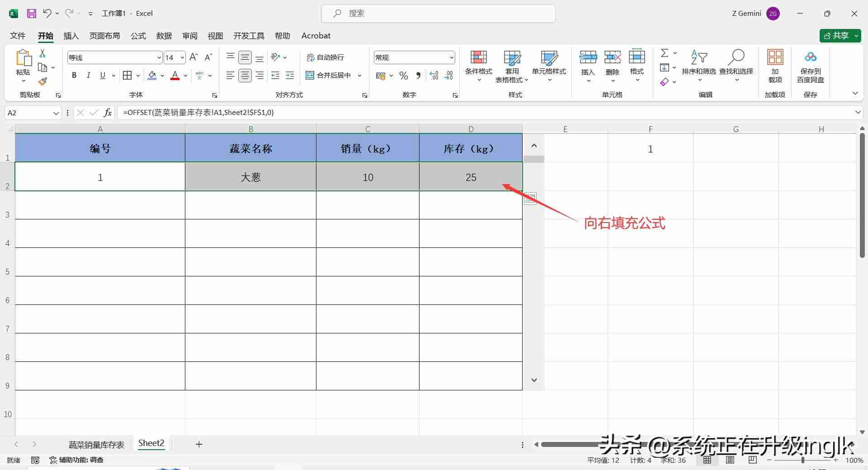The height and width of the screenshot is (470, 868).
Task: Open Conditional Formatting (条件格式)
Action: [x=479, y=66]
